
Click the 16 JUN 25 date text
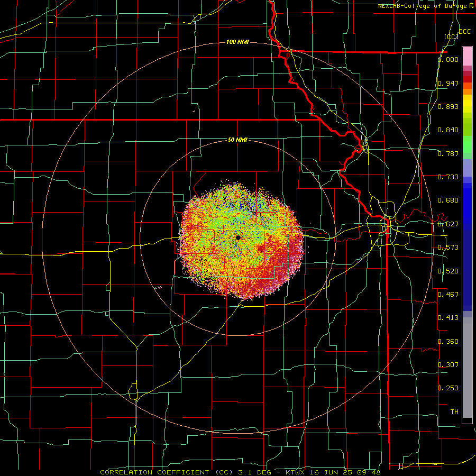click(x=330, y=472)
